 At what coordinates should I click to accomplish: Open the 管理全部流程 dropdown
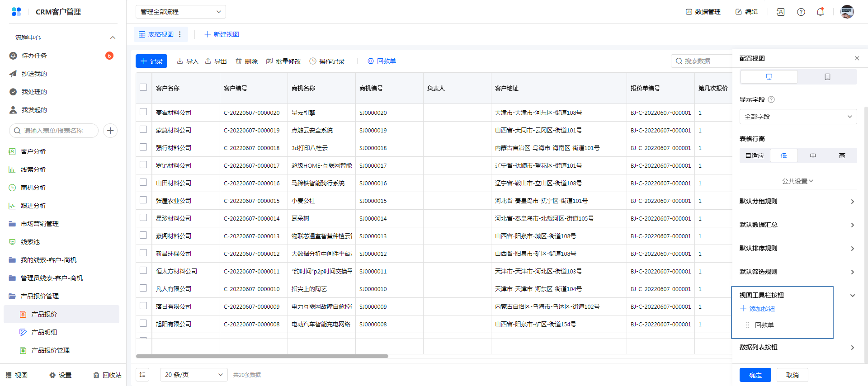(x=180, y=12)
